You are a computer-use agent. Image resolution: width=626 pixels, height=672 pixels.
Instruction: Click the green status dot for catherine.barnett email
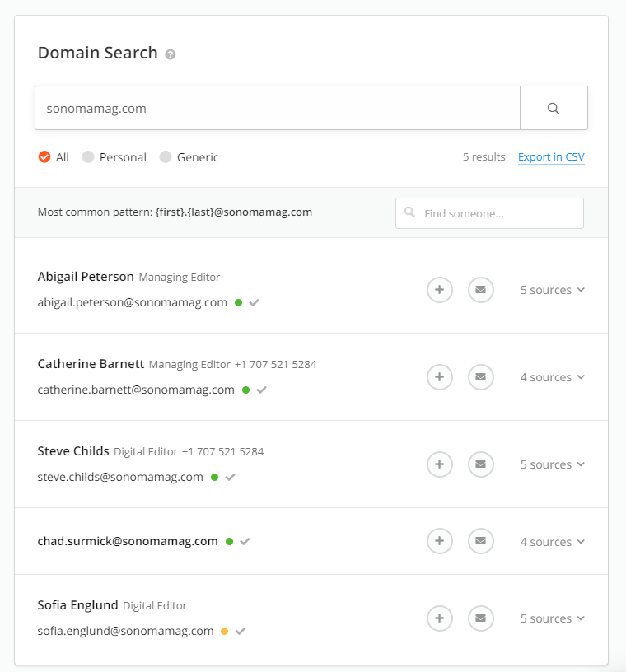[245, 390]
